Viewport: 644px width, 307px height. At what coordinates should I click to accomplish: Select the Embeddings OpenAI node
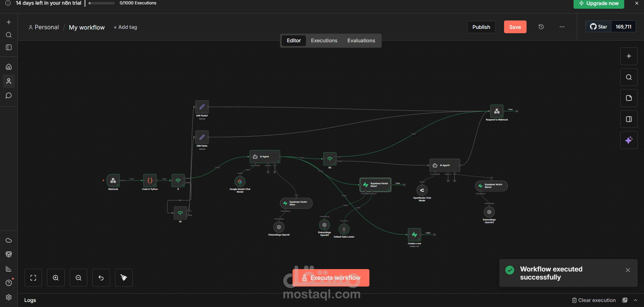(279, 227)
